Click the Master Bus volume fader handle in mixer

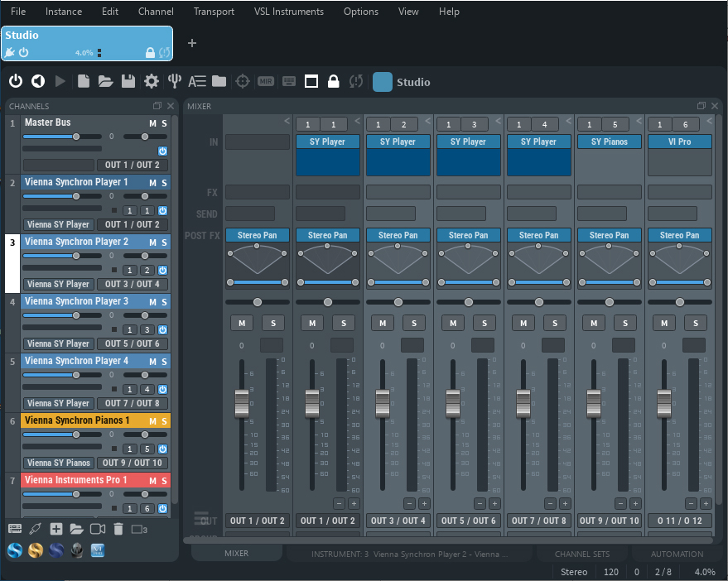click(x=242, y=404)
